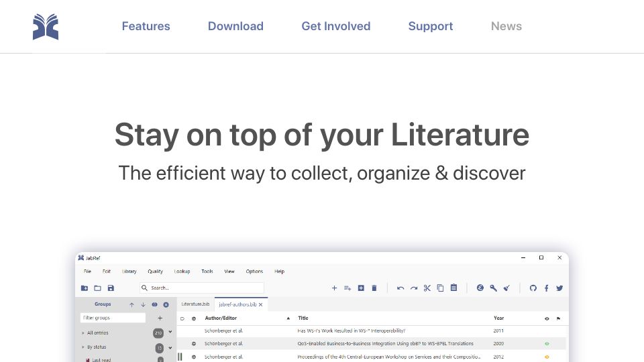This screenshot has height=362, width=644.
Task: Open the Options menu
Action: coord(254,271)
